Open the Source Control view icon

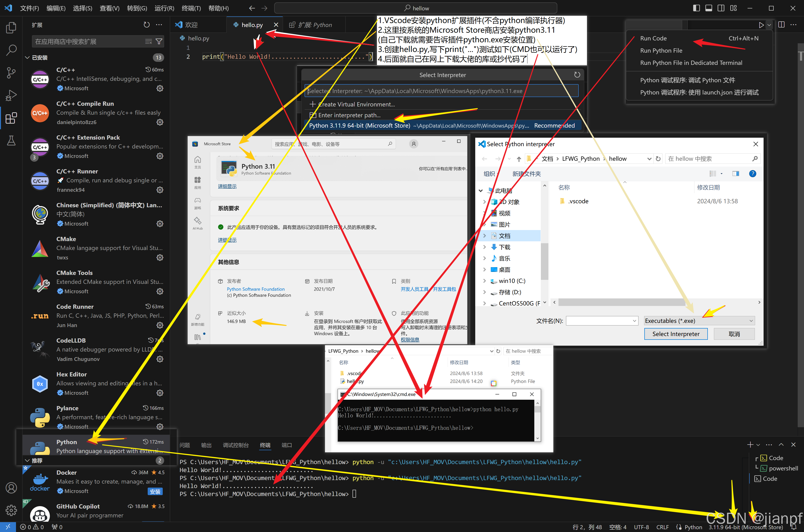tap(11, 73)
